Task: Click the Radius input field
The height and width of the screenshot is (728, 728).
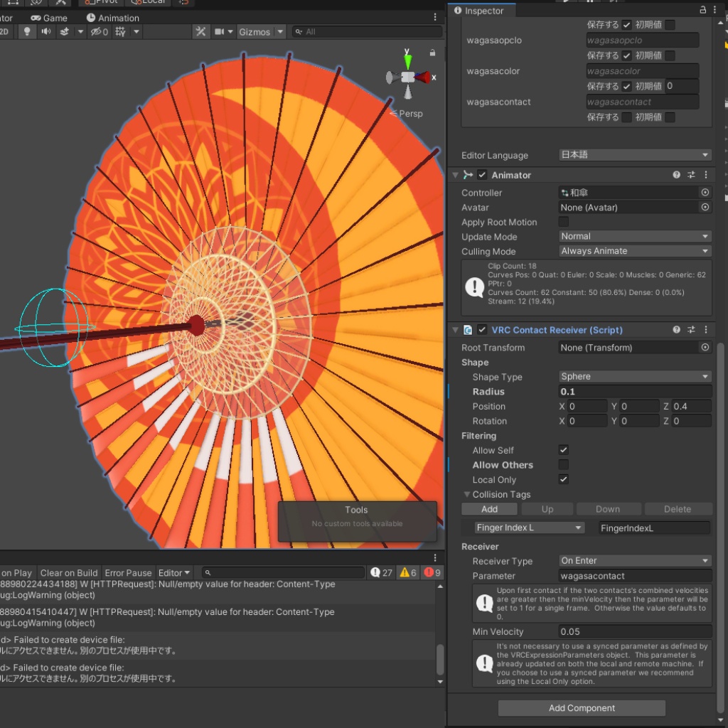Action: (x=635, y=392)
